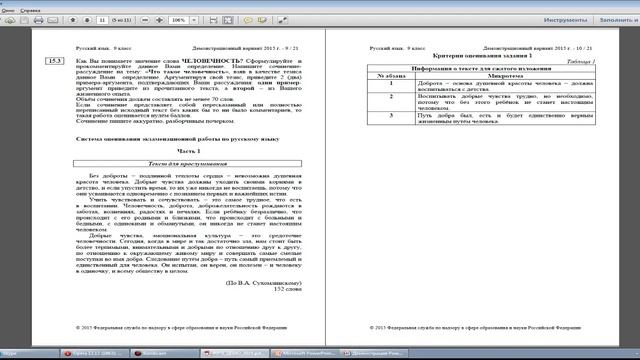
Task: Click the task number 15.3 box
Action: (54, 61)
